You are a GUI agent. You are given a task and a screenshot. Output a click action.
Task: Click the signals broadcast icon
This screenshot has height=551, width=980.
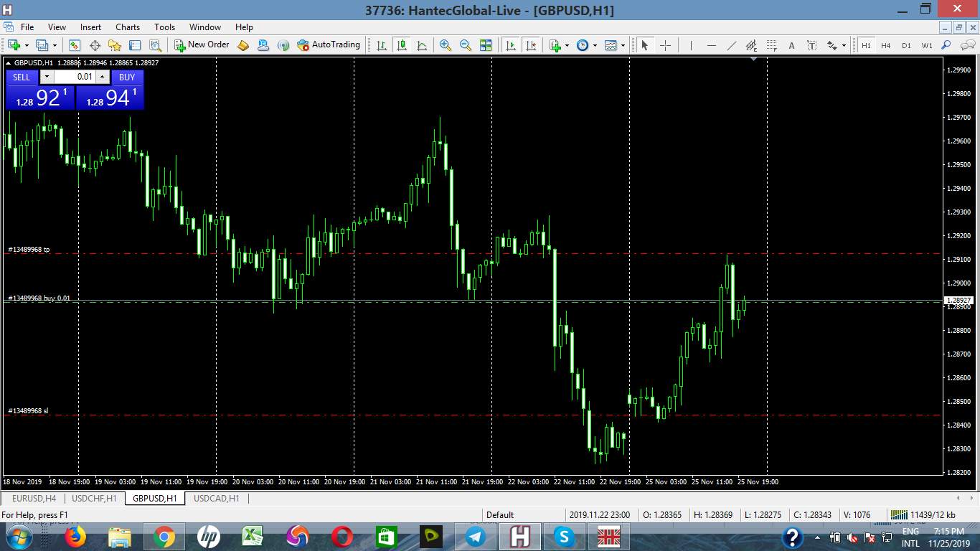point(283,45)
